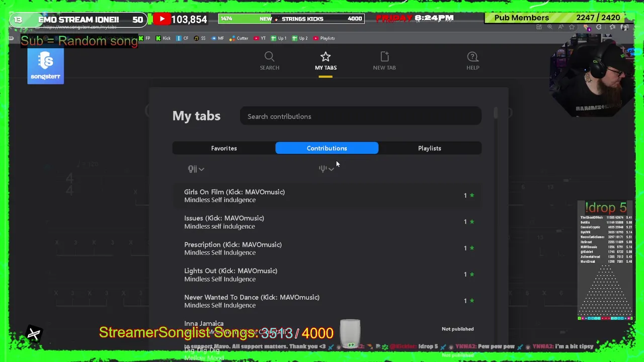
Task: Click the Search contributions field
Action: coord(361,116)
